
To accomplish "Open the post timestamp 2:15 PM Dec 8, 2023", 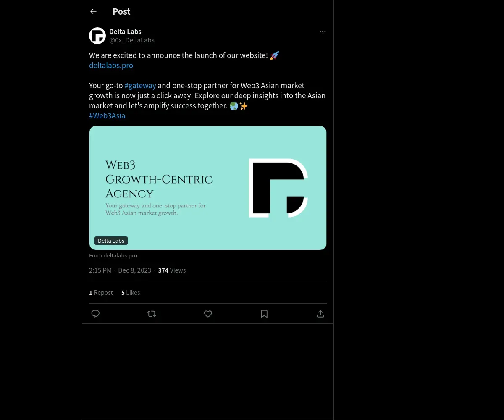I will pos(120,270).
